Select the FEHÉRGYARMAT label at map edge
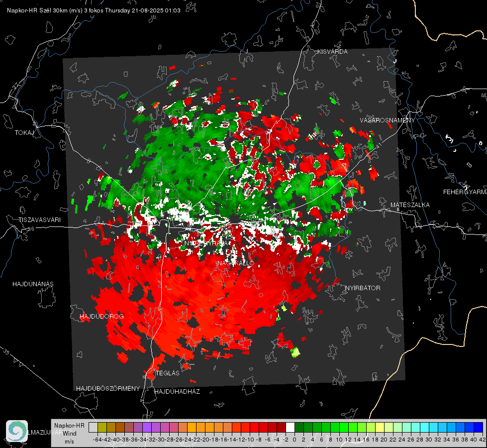Viewport: 487px width, 448px height. pyautogui.click(x=465, y=192)
